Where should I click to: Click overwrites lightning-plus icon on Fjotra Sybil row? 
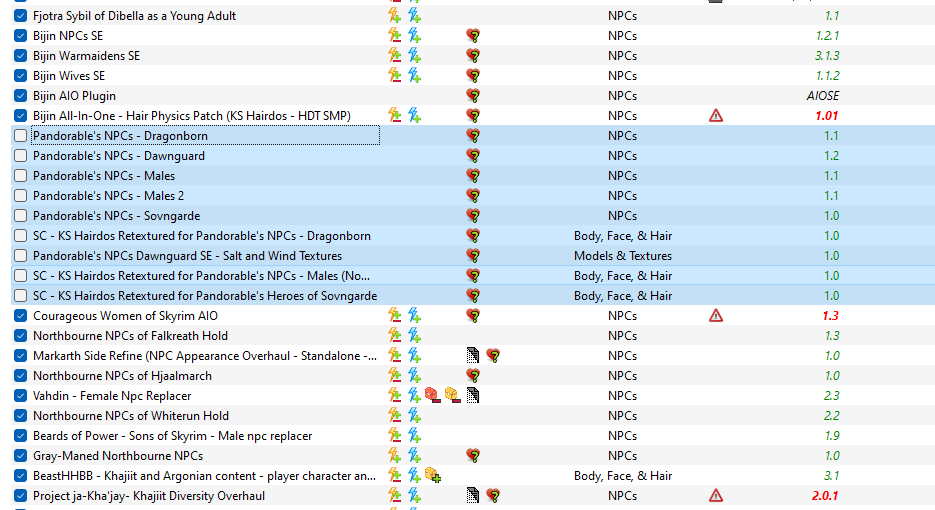414,16
